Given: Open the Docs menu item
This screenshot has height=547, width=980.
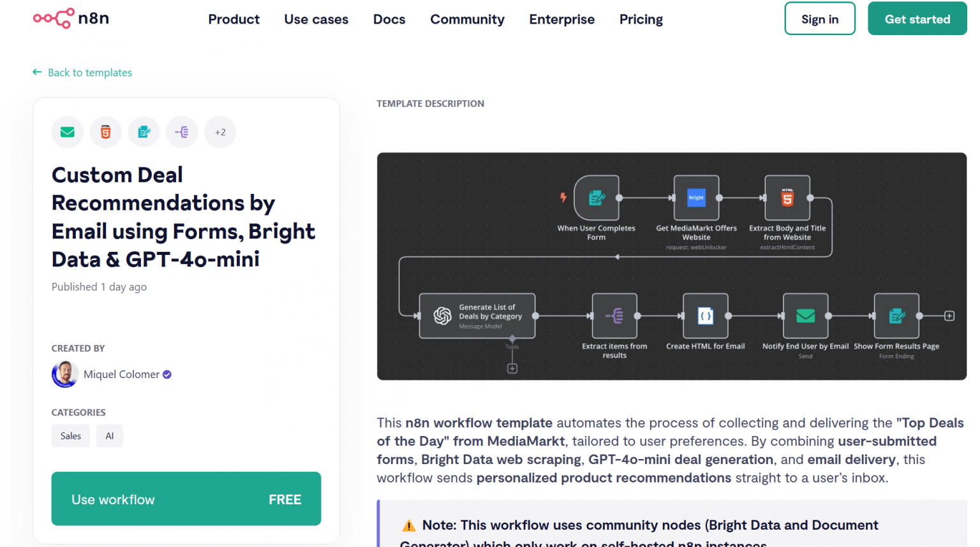Looking at the screenshot, I should (389, 19).
